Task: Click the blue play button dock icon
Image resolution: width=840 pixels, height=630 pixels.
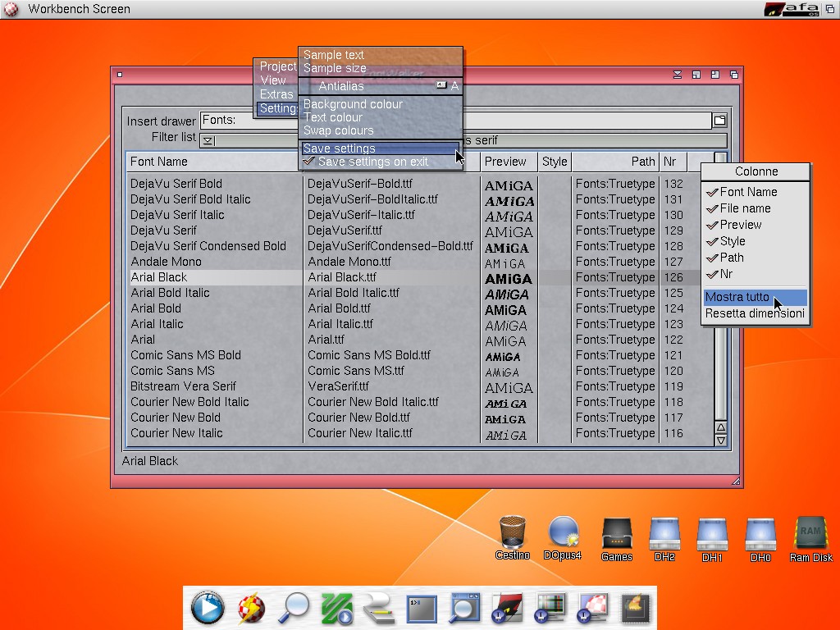Action: [x=207, y=608]
